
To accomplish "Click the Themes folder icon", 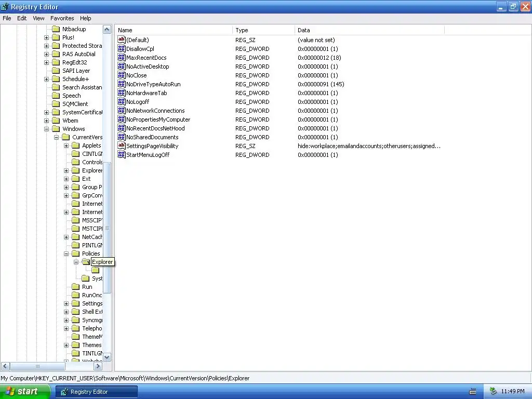I will [76, 345].
